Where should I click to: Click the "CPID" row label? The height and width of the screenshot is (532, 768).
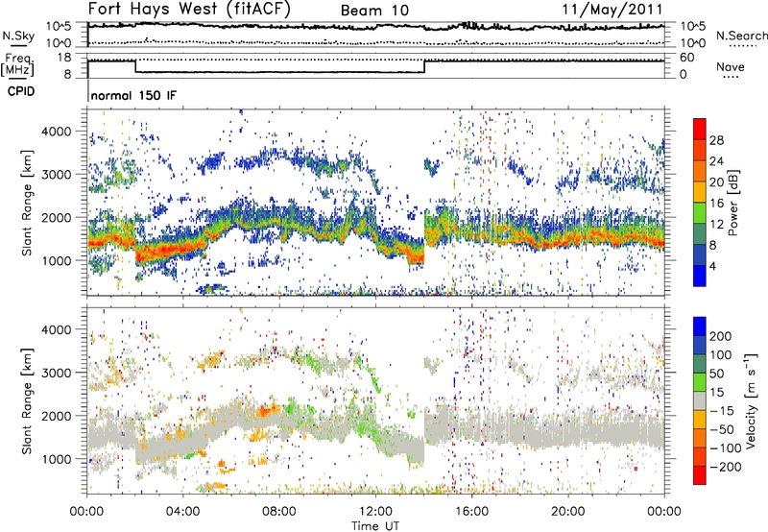click(x=21, y=91)
